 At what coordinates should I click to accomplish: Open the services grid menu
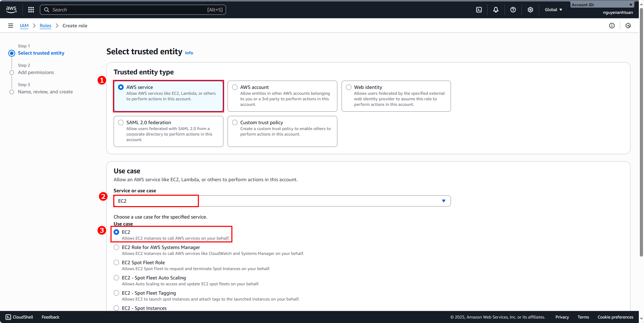click(31, 10)
